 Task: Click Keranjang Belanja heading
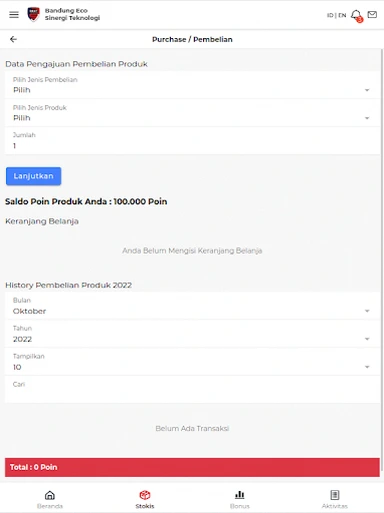[42, 221]
